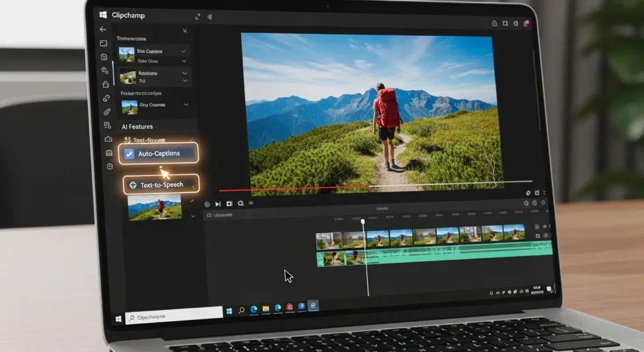
Task: Select the AI Features section header
Action: tap(137, 127)
